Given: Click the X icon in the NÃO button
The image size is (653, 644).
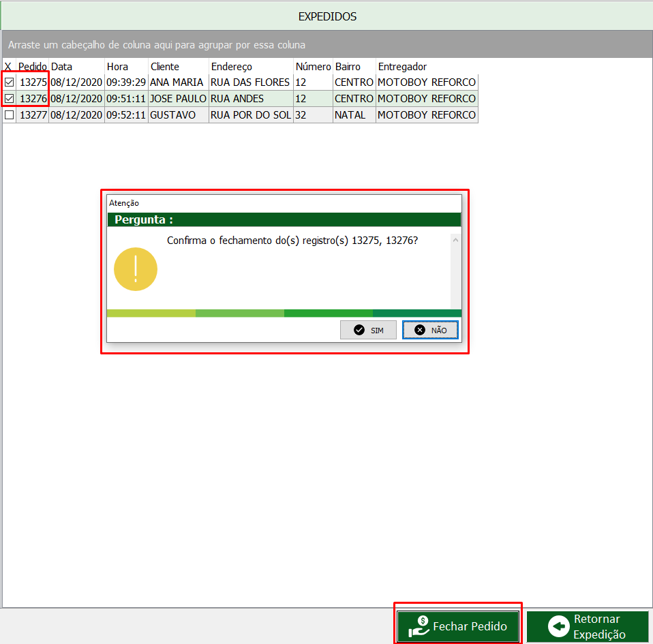Looking at the screenshot, I should [420, 330].
